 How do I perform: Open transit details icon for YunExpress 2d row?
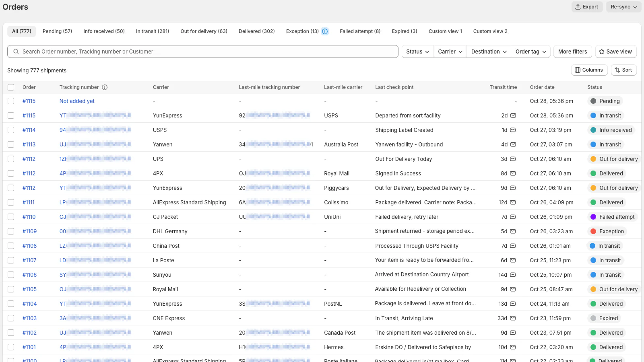pyautogui.click(x=513, y=115)
